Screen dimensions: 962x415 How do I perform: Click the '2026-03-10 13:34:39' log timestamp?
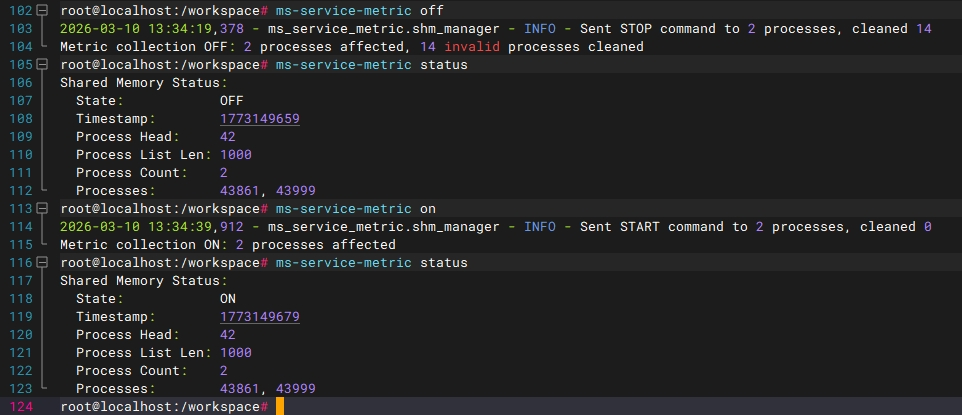click(x=136, y=227)
